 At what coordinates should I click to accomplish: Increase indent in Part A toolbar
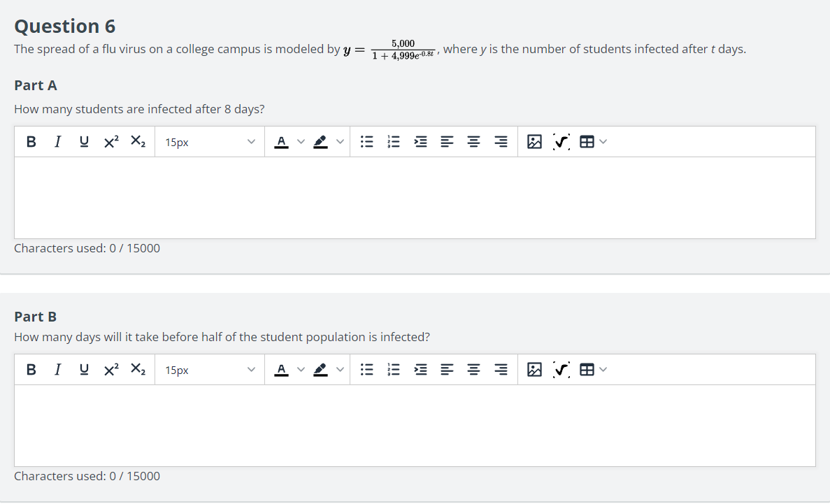(x=420, y=141)
